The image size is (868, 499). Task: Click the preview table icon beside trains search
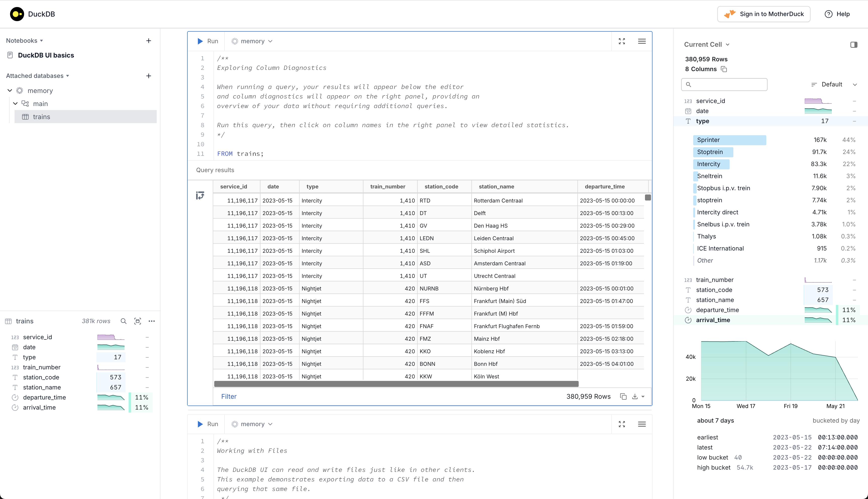pyautogui.click(x=138, y=321)
